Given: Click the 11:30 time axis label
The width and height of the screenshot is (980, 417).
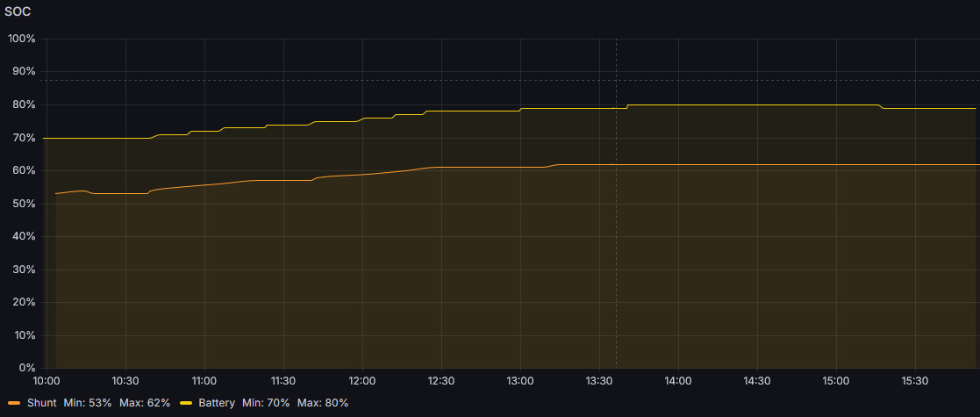Looking at the screenshot, I should 283,380.
